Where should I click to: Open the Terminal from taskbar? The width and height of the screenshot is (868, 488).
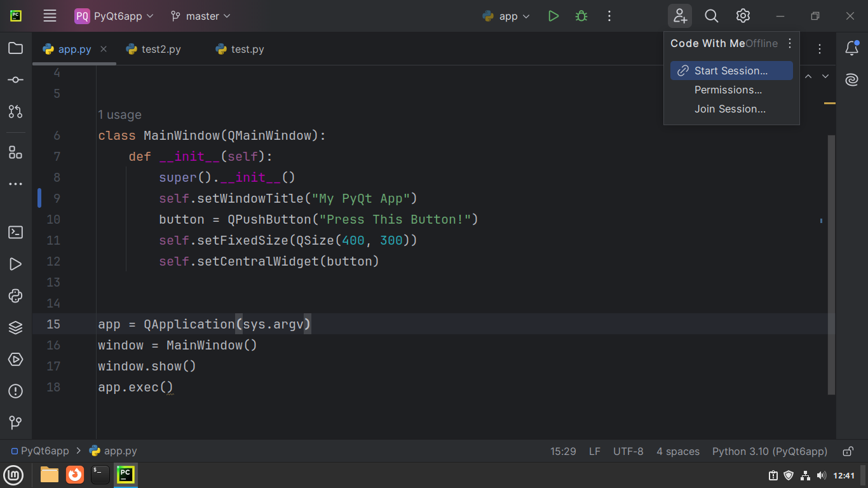100,475
